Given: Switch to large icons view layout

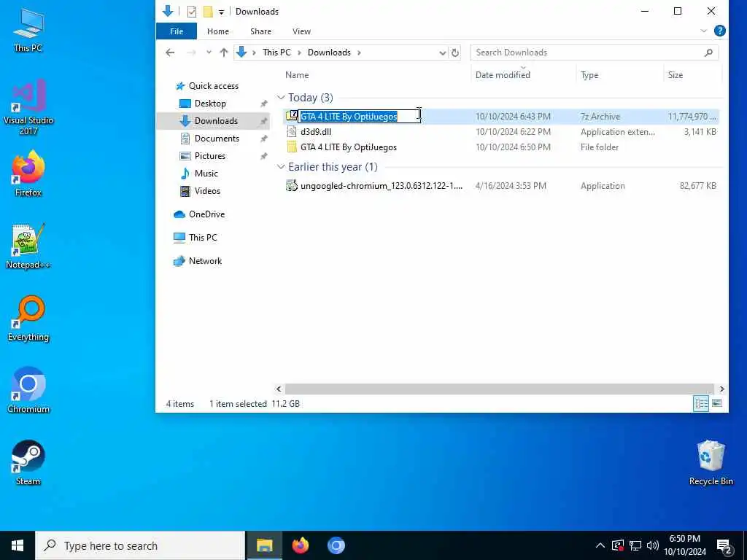Looking at the screenshot, I should click(717, 404).
